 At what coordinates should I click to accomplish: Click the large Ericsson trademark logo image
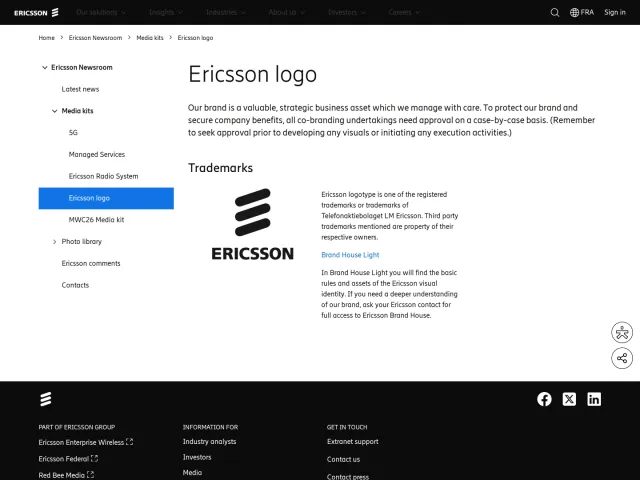pos(253,224)
